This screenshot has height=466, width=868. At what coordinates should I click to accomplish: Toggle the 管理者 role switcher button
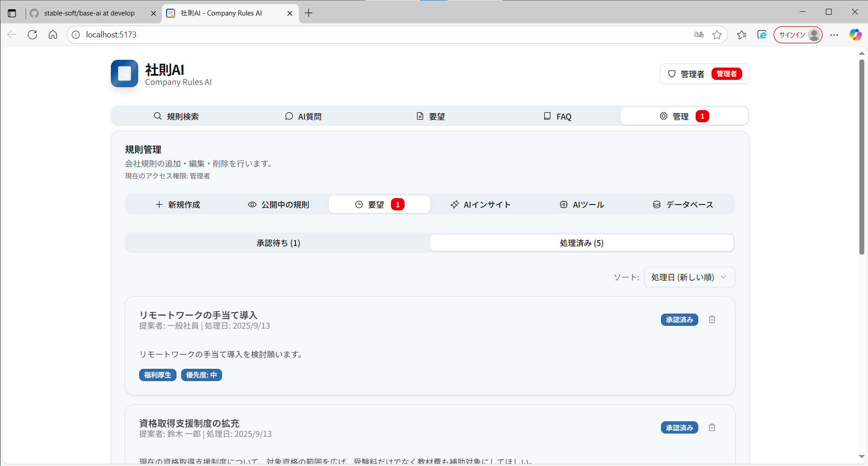tap(704, 74)
